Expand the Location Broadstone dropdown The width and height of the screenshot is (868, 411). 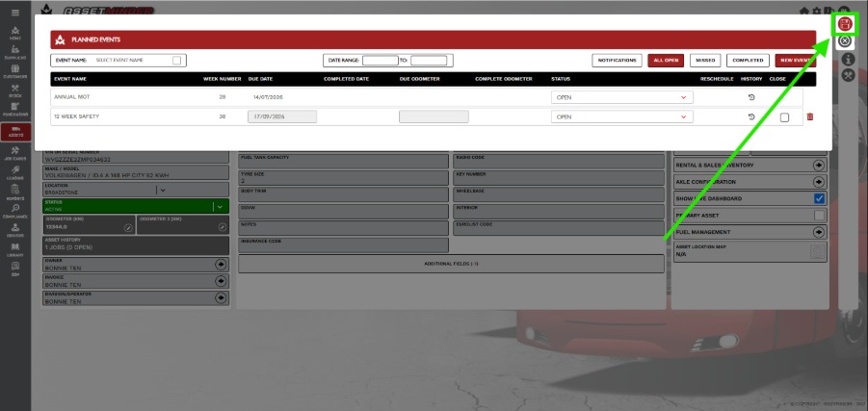point(163,191)
